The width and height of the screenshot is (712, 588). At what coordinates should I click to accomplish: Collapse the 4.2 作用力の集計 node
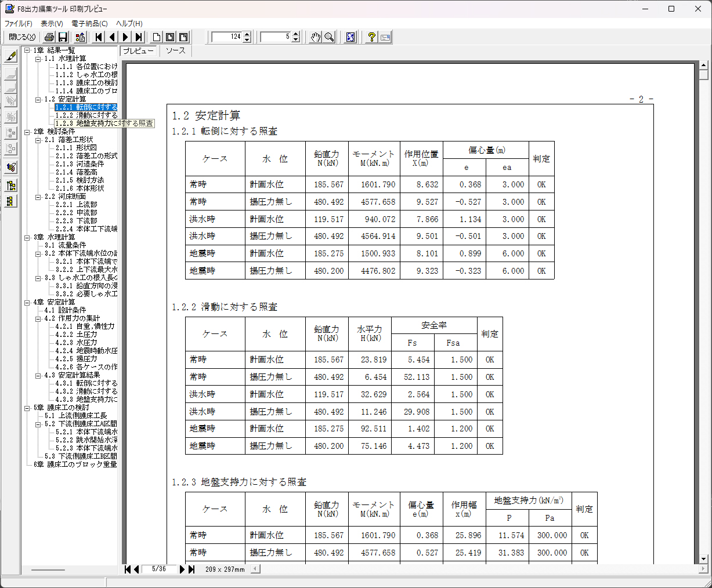pyautogui.click(x=38, y=318)
